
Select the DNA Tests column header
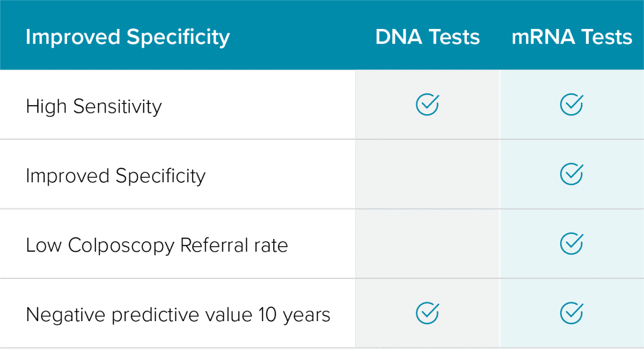tap(427, 37)
